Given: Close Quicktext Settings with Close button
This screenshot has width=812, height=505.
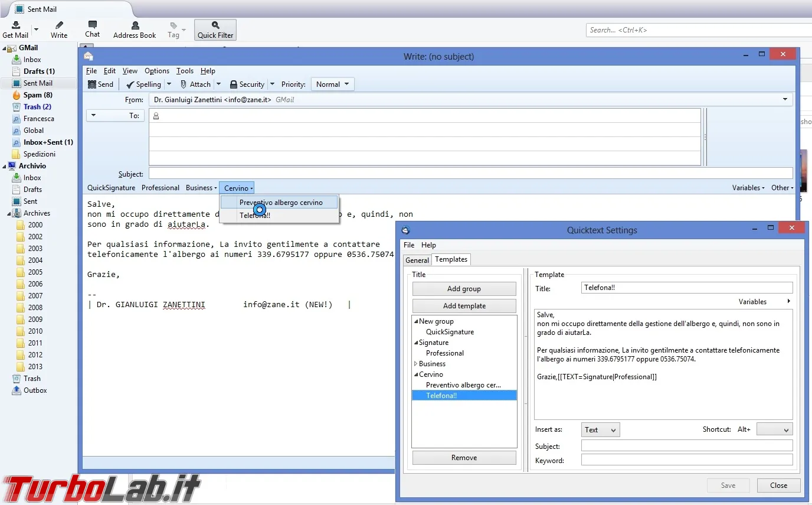Looking at the screenshot, I should coord(778,486).
